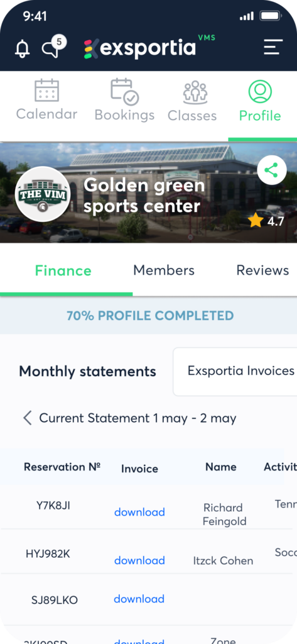Viewport: 297px width, 644px height.
Task: Click the 70% profile completed banner
Action: click(148, 316)
